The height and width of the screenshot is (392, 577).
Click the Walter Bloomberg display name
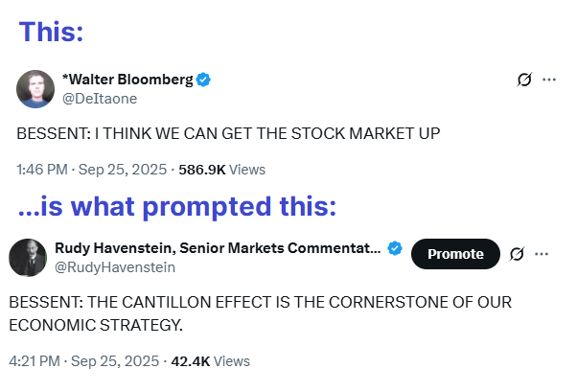pyautogui.click(x=127, y=81)
